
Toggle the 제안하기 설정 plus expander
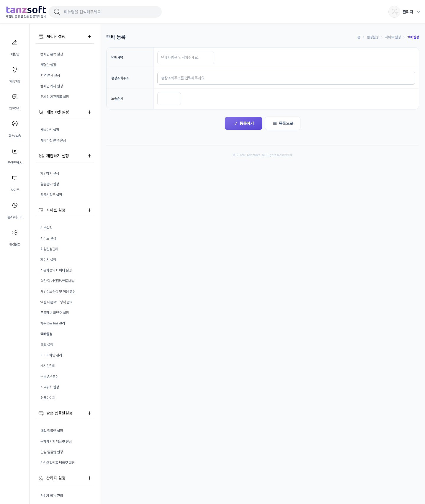coord(89,156)
